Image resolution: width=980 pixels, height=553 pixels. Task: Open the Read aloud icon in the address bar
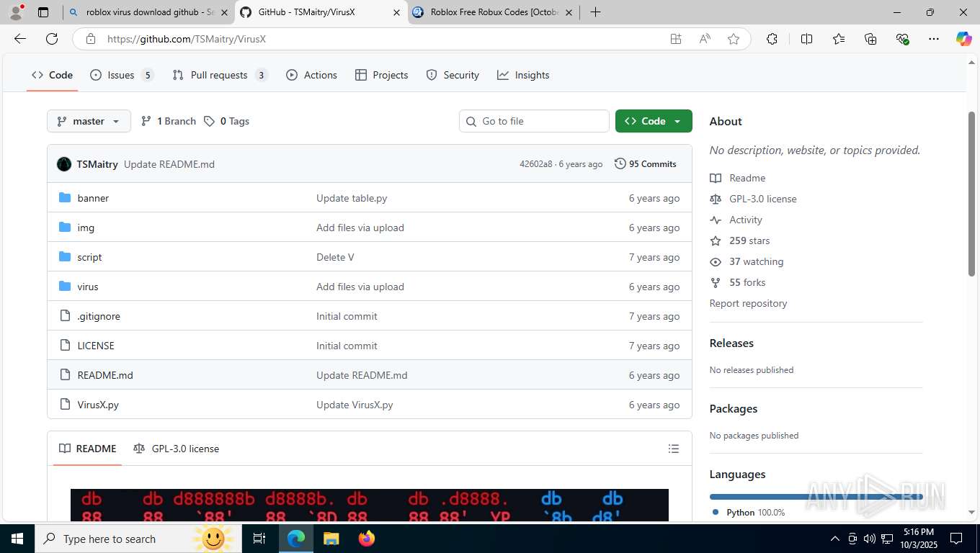[705, 39]
